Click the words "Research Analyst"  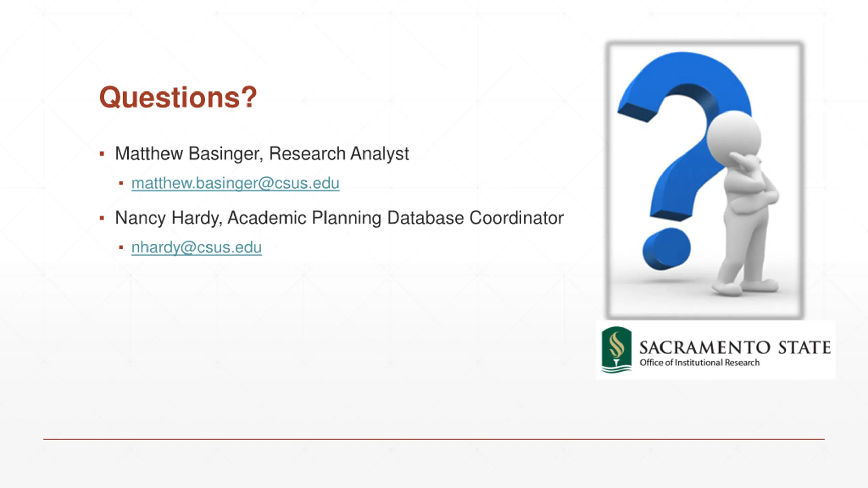tap(339, 154)
